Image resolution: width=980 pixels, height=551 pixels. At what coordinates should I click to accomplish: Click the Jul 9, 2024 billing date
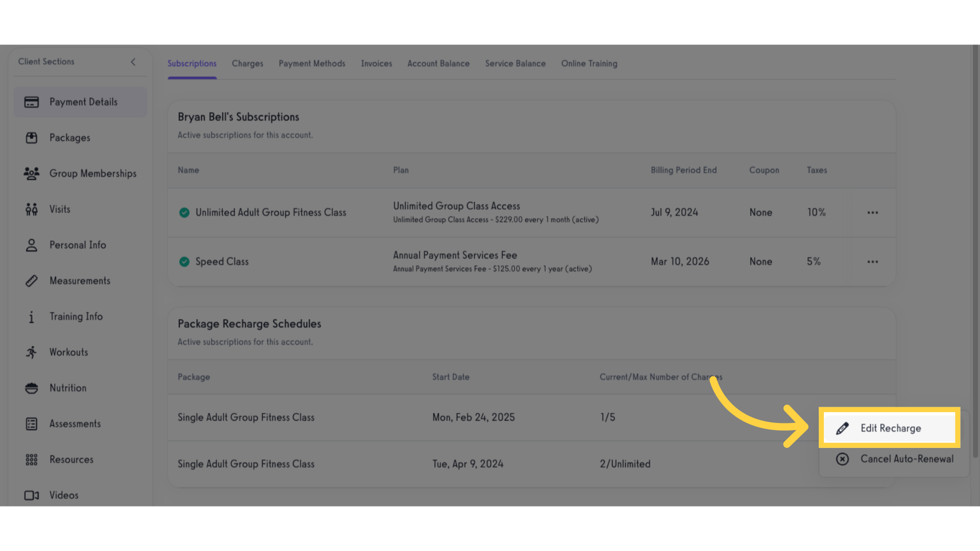point(674,212)
